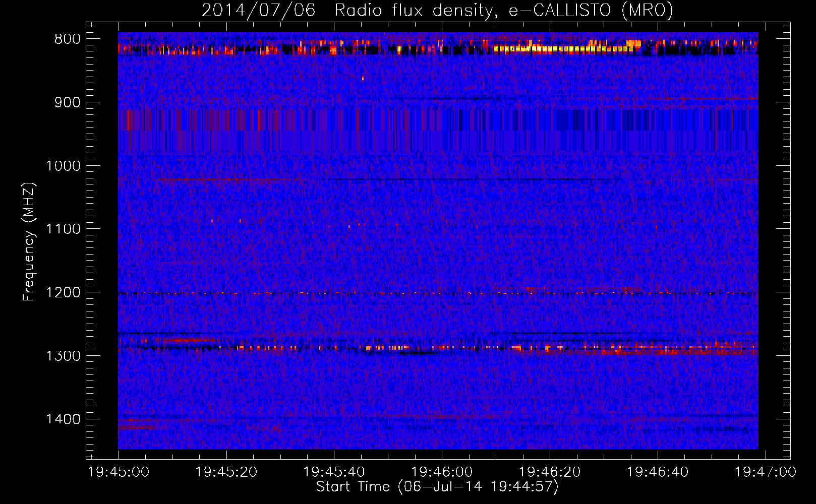Click the 1000 frequency tick label
This screenshot has width=816, height=504.
[63, 166]
